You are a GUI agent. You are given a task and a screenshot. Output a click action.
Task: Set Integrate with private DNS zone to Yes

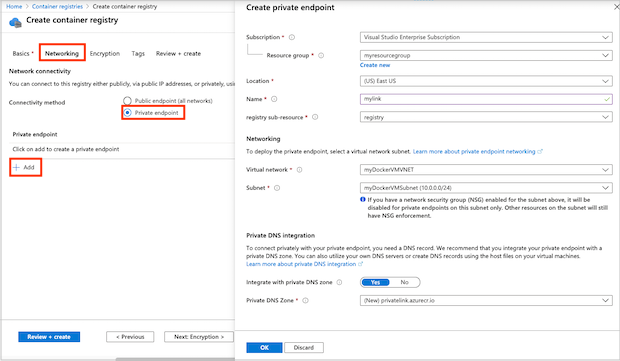tap(375, 282)
